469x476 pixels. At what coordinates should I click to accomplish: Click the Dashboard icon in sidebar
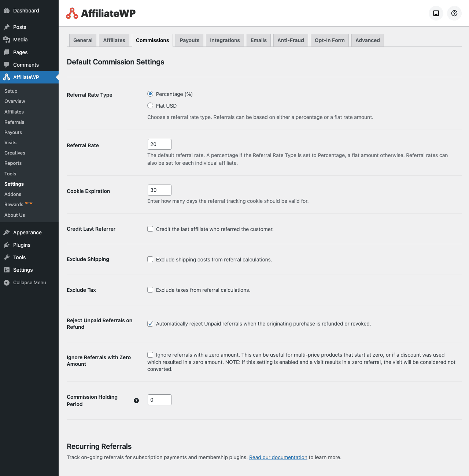(7, 11)
